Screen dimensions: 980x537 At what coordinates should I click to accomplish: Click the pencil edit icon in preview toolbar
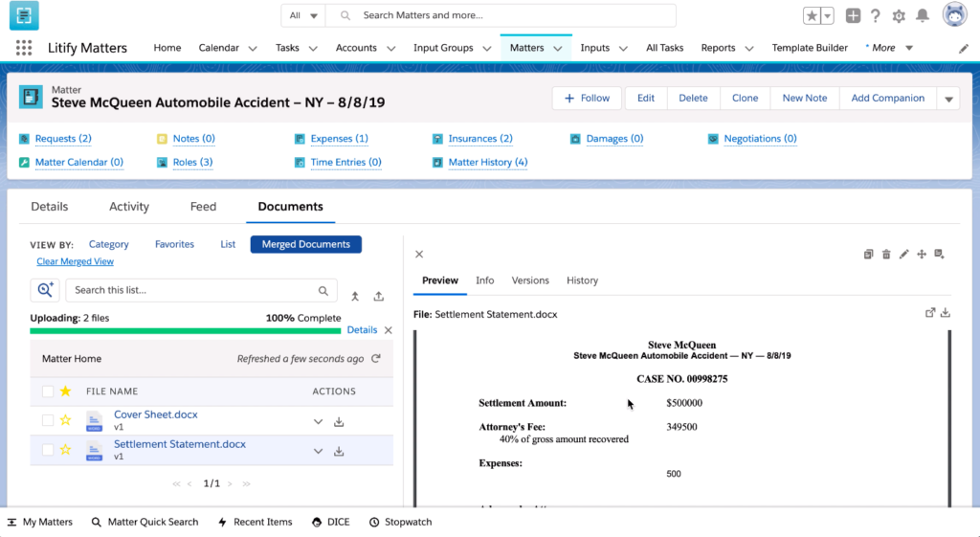click(x=903, y=255)
